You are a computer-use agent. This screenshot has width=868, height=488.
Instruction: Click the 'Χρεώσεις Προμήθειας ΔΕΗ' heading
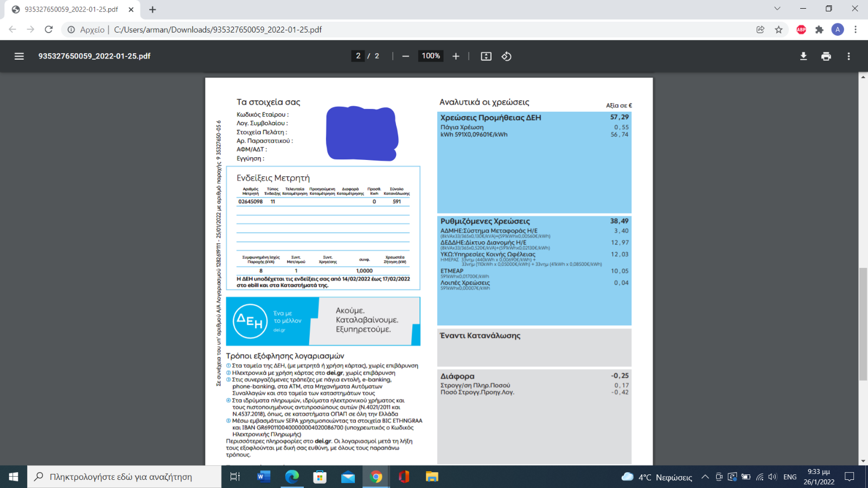click(x=490, y=118)
